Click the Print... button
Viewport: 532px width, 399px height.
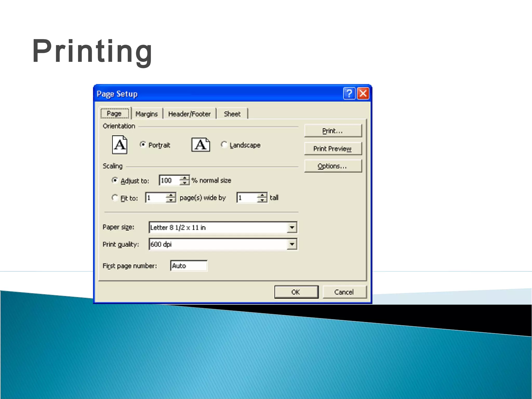(x=333, y=131)
